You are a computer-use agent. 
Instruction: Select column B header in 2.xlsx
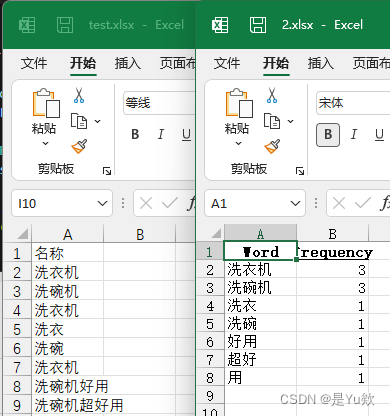[x=333, y=234]
